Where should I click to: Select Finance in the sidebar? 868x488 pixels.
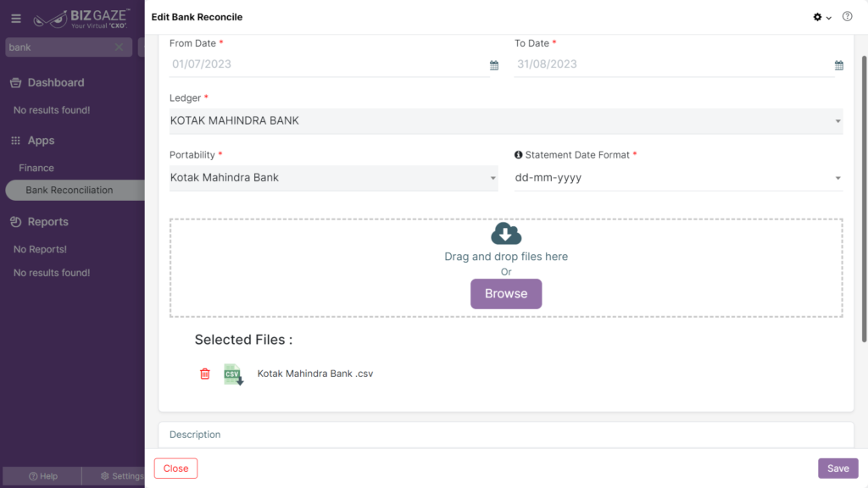pyautogui.click(x=36, y=168)
